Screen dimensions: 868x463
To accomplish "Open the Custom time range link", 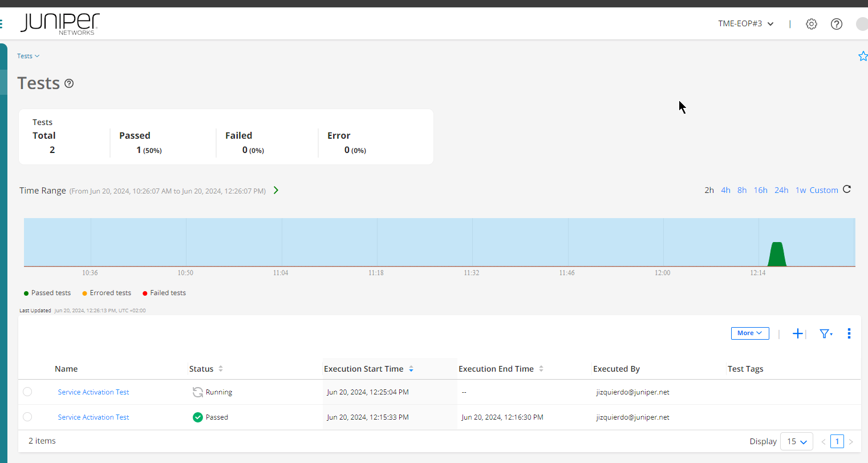I will pyautogui.click(x=824, y=190).
